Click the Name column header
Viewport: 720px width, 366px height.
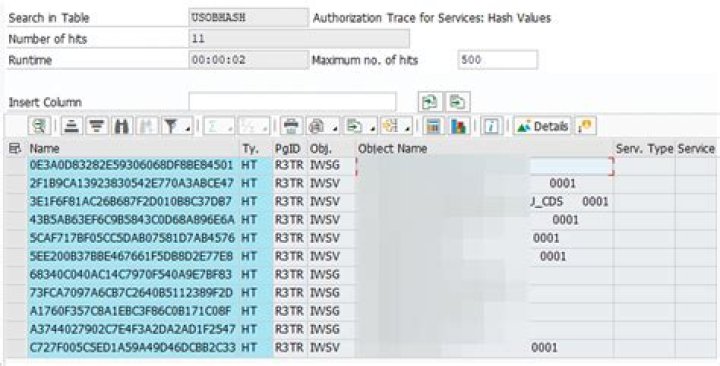pos(132,148)
